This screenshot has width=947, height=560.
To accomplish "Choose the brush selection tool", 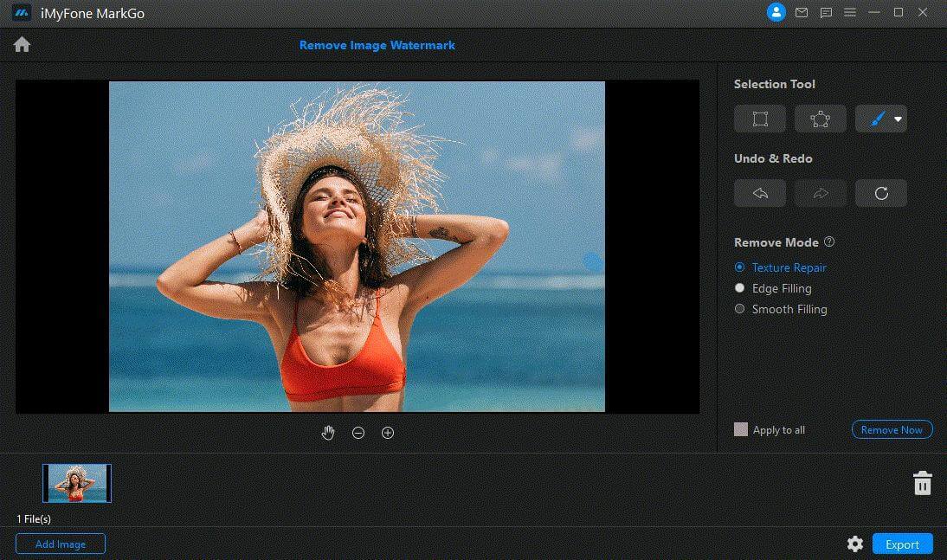I will click(x=874, y=119).
